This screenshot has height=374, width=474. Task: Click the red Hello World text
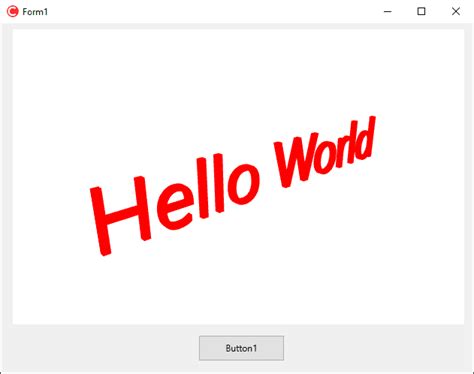coord(233,186)
